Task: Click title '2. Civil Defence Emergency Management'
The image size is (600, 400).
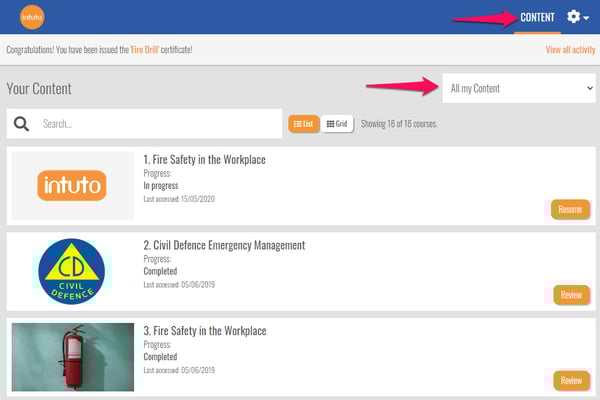Action: (x=224, y=245)
